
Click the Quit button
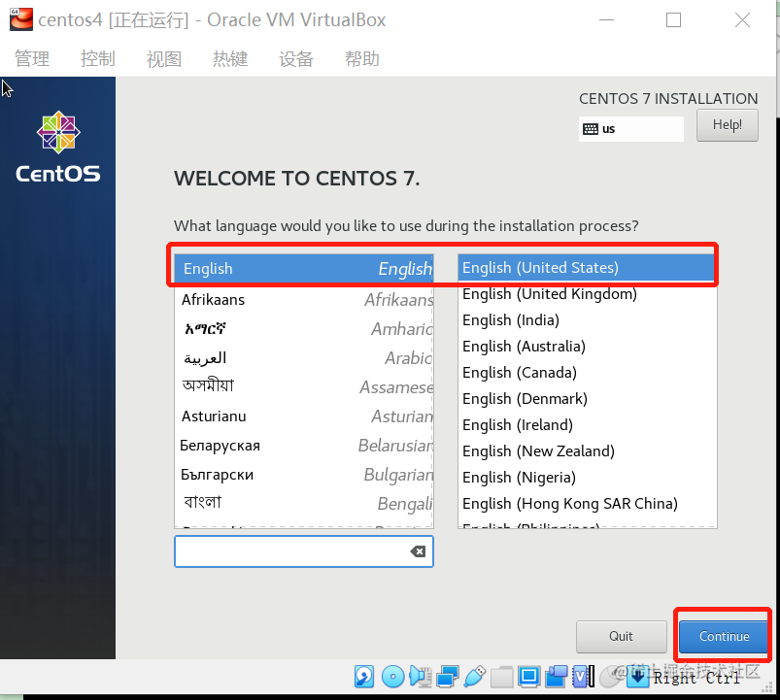coord(622,636)
